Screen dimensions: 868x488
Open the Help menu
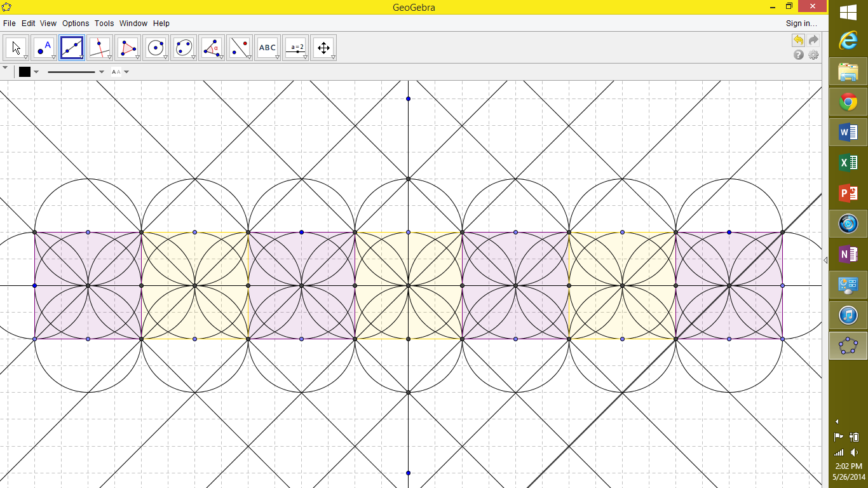161,24
